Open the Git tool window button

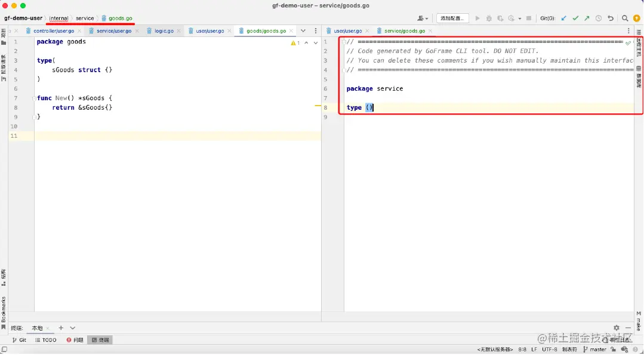[19, 340]
